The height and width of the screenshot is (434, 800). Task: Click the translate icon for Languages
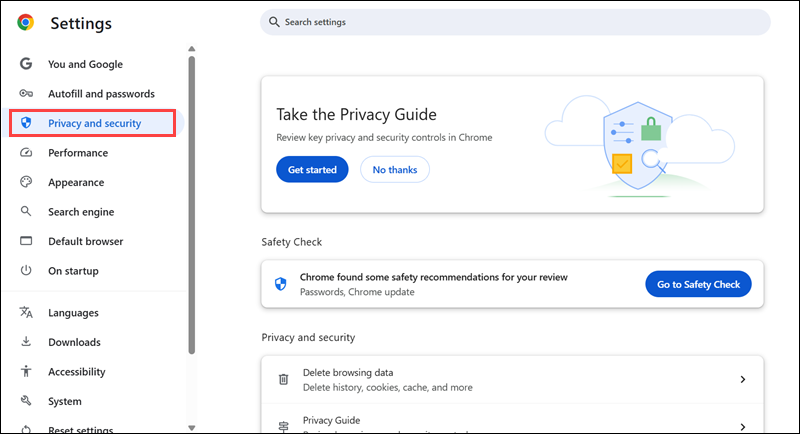[x=26, y=312]
